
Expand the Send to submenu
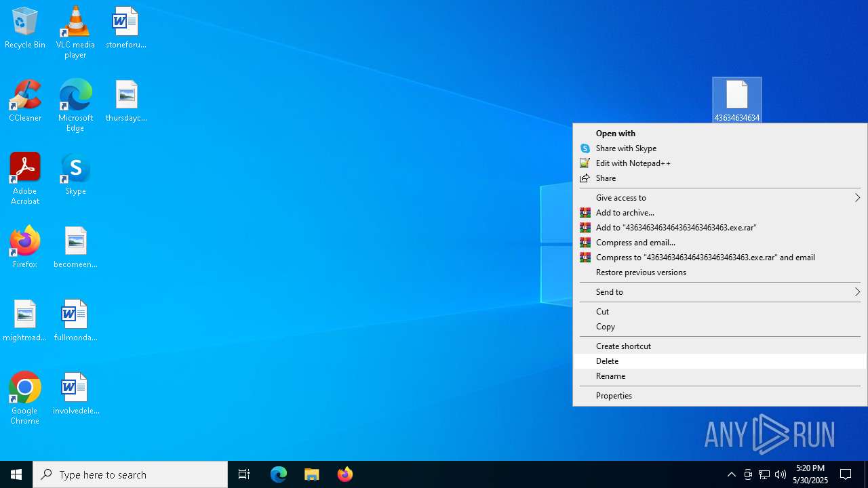pos(720,292)
